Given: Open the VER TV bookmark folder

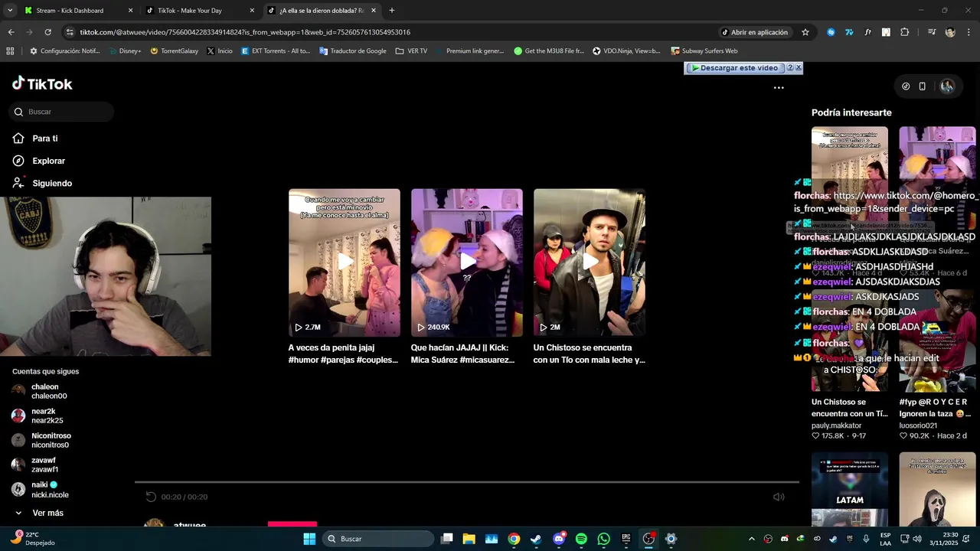Looking at the screenshot, I should point(412,51).
